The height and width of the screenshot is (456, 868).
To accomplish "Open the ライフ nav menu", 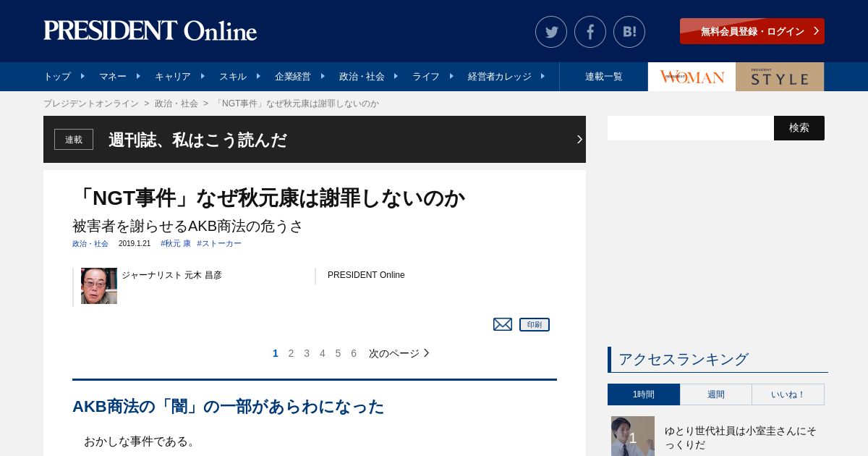I will pos(426,76).
